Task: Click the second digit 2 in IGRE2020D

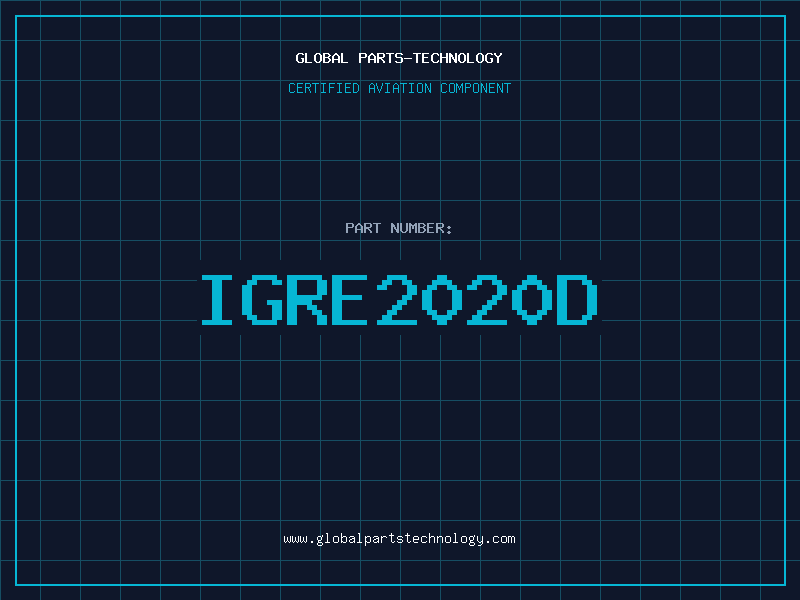Action: point(487,299)
